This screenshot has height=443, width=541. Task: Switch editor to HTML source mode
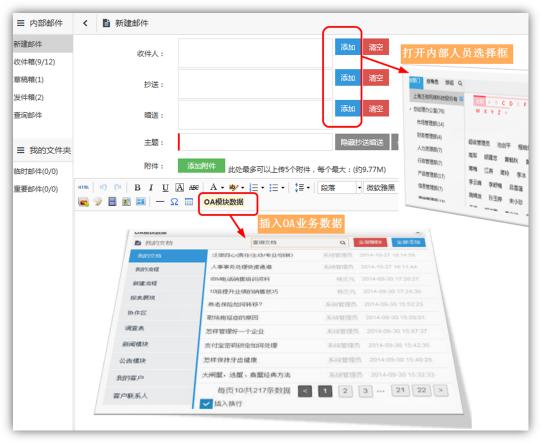pyautogui.click(x=83, y=187)
